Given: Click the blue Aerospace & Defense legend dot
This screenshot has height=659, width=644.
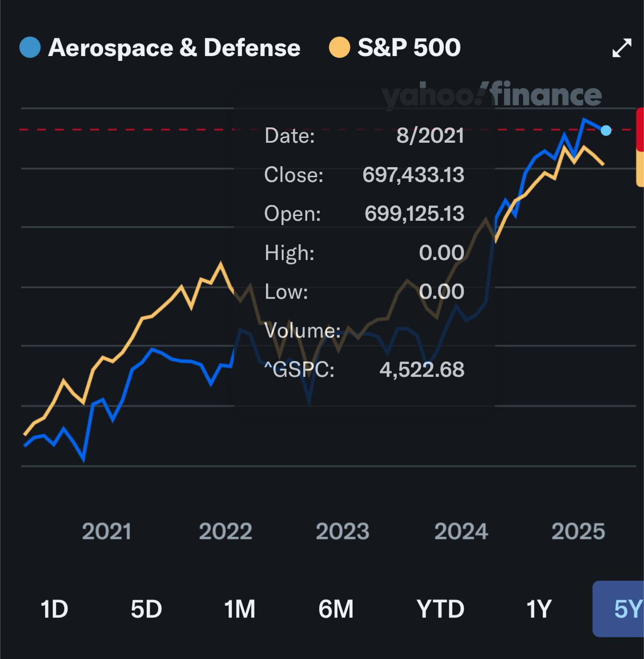Looking at the screenshot, I should click(x=30, y=47).
